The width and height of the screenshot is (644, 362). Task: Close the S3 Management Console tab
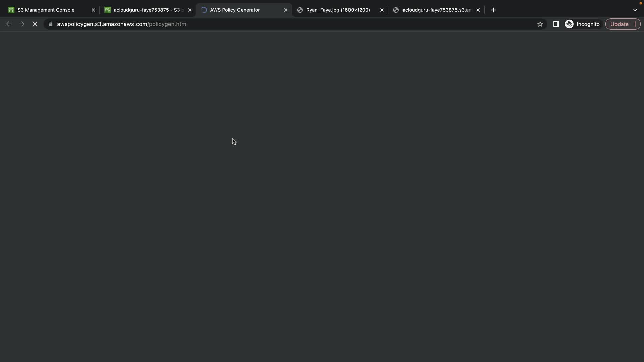tap(93, 10)
